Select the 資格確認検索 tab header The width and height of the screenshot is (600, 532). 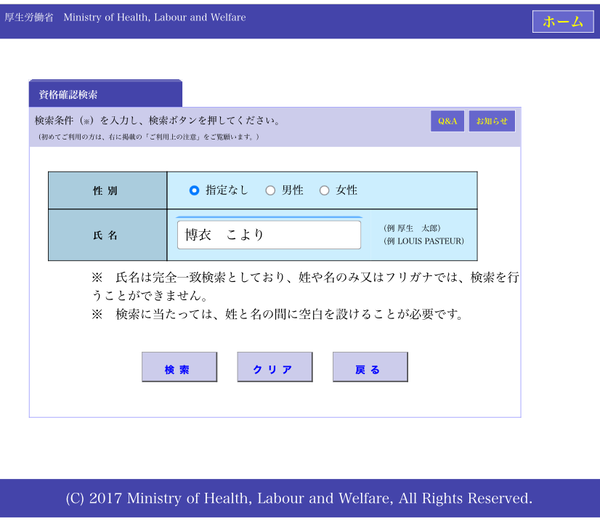(x=105, y=94)
